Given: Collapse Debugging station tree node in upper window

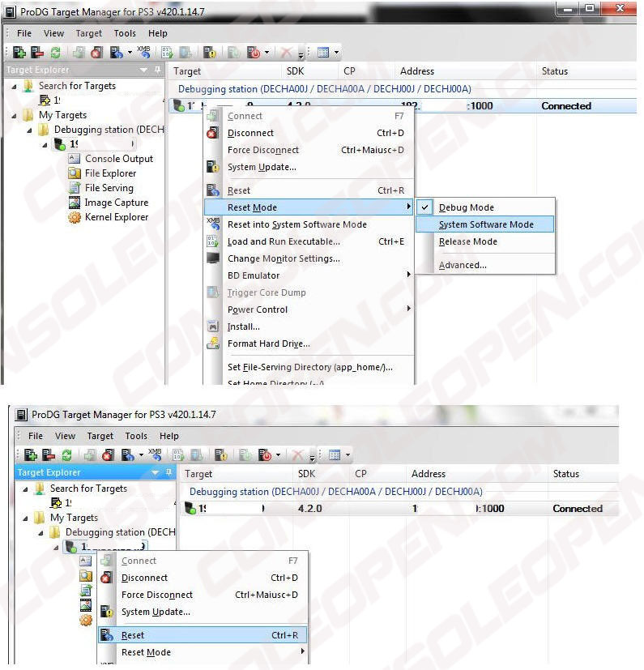Looking at the screenshot, I should click(29, 130).
